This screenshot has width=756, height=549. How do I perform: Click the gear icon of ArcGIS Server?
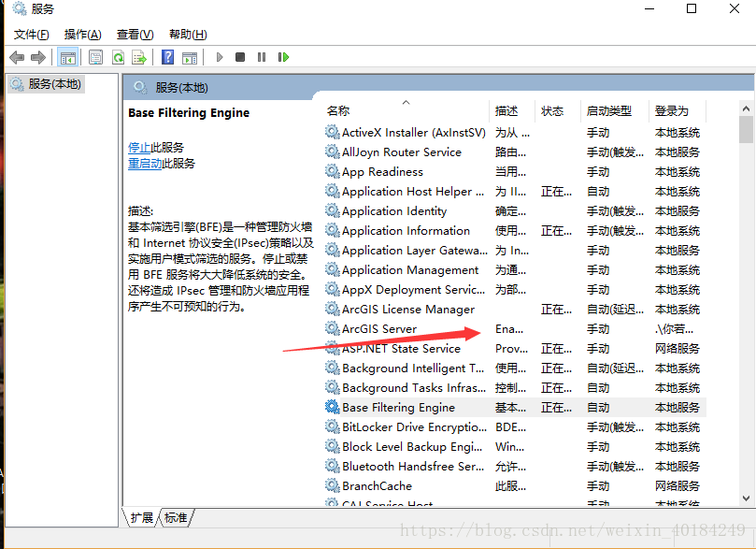tap(332, 328)
